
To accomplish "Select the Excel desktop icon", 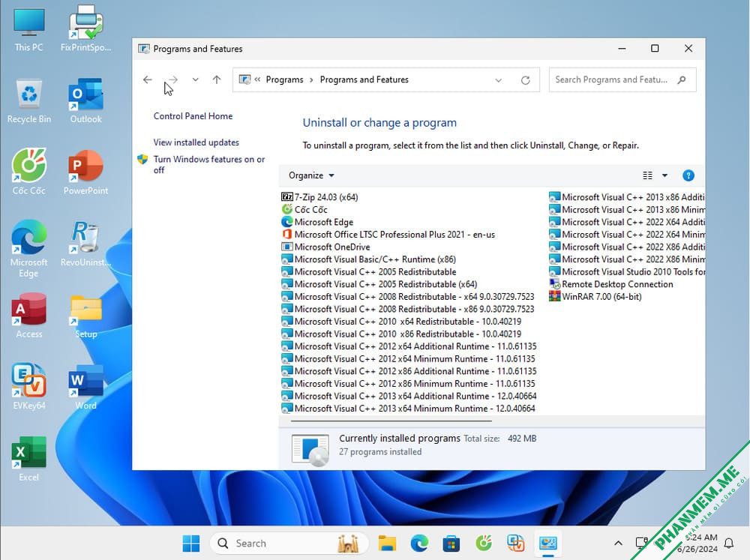I will click(x=28, y=459).
